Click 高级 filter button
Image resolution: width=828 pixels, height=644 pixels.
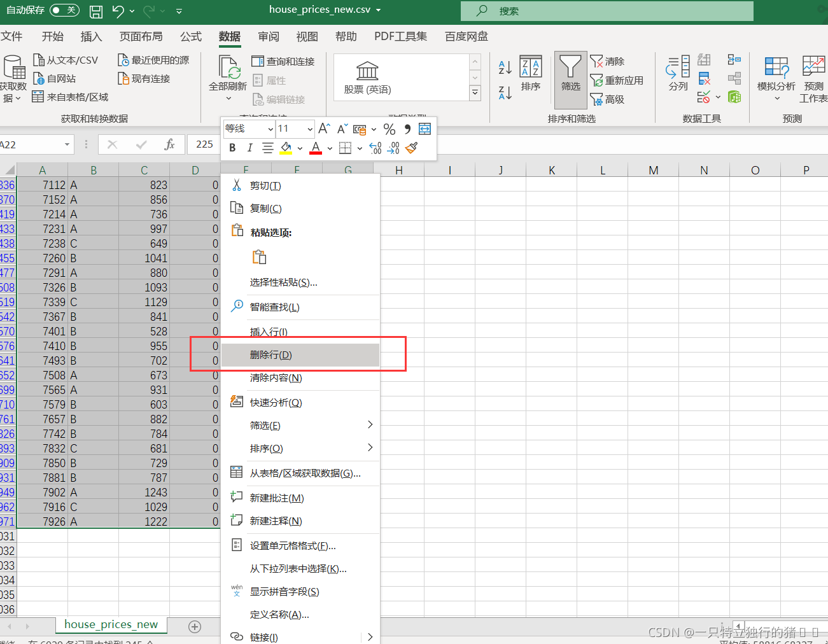tap(608, 99)
